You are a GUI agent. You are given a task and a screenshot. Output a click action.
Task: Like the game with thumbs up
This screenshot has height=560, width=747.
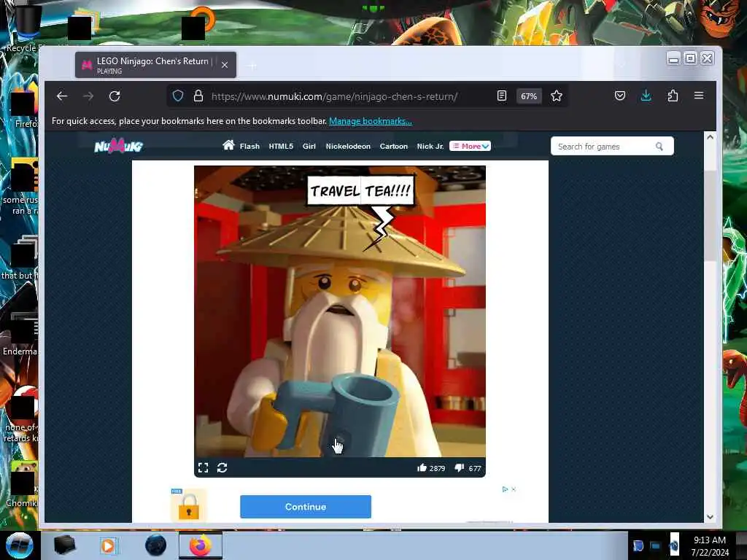[422, 467]
